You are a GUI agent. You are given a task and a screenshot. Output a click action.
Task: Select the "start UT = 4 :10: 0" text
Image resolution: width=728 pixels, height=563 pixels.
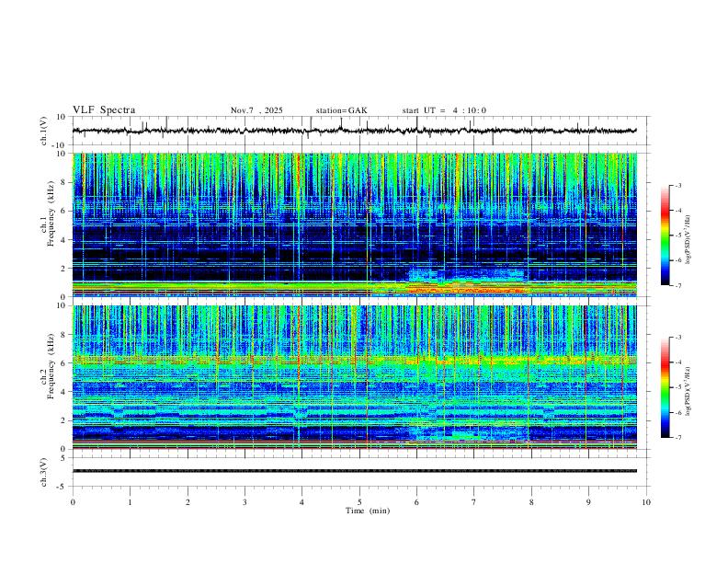click(444, 110)
